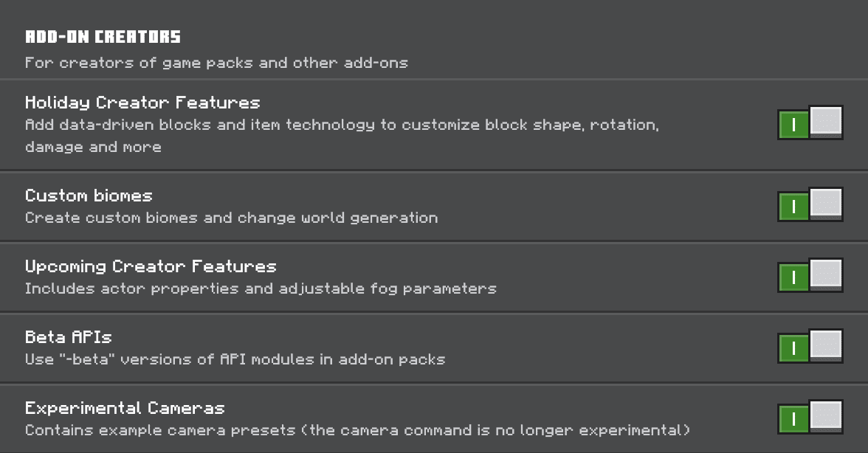
Task: Click the Beta APIs heading
Action: click(69, 337)
